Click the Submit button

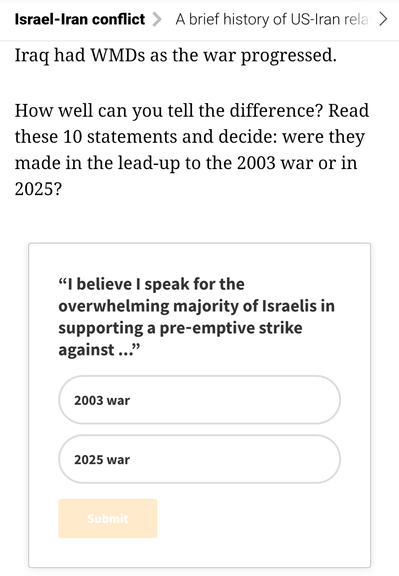click(108, 518)
